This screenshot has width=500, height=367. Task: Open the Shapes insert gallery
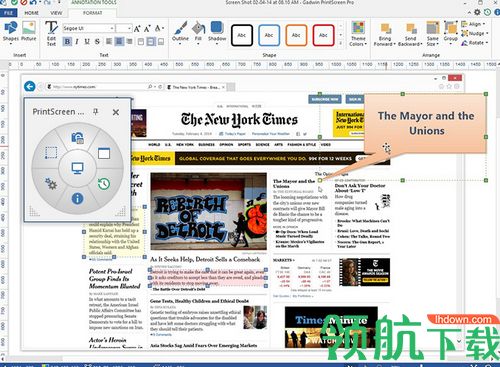11,32
